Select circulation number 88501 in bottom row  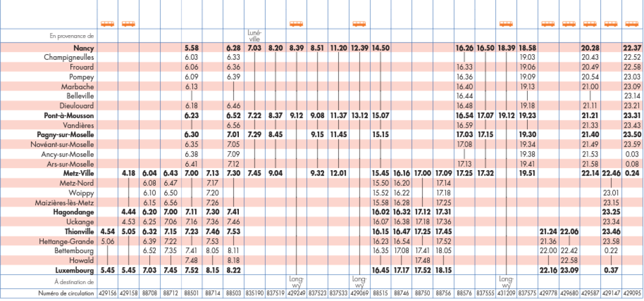pos(191,294)
